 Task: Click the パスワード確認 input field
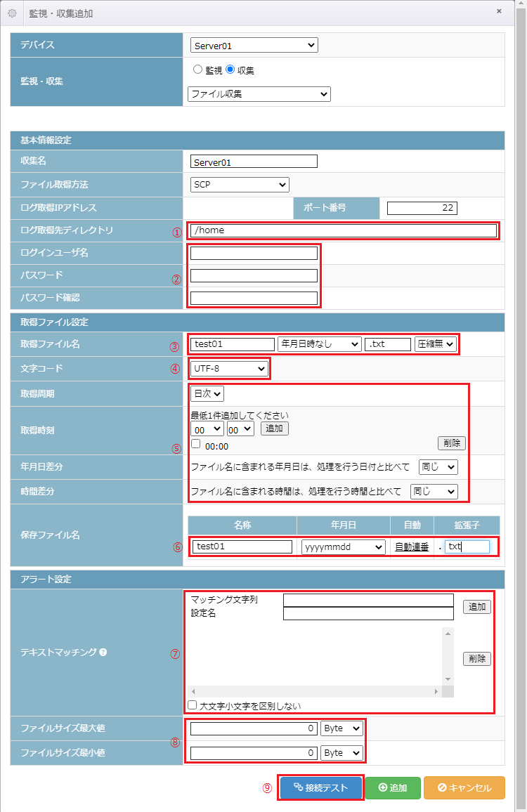[254, 298]
